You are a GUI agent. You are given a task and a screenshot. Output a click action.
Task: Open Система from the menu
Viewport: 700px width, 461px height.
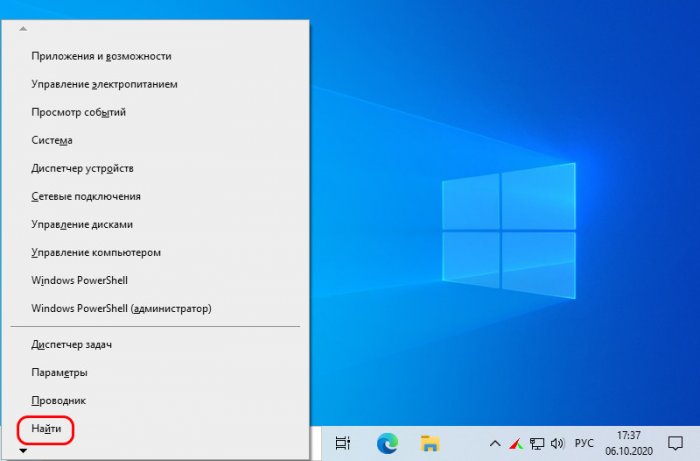[155, 141]
